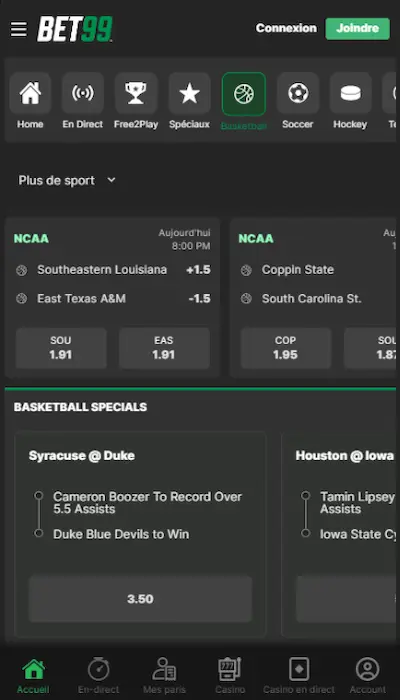Open the Casino en direct tab

[x=299, y=675]
